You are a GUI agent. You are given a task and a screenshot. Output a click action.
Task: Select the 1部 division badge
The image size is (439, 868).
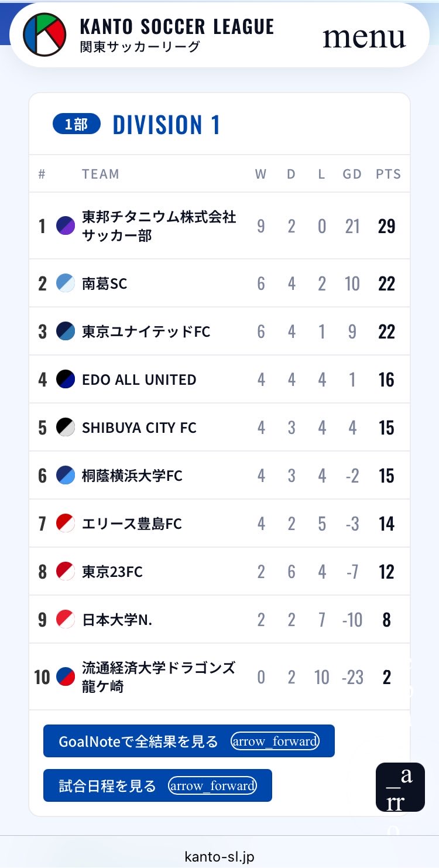77,124
